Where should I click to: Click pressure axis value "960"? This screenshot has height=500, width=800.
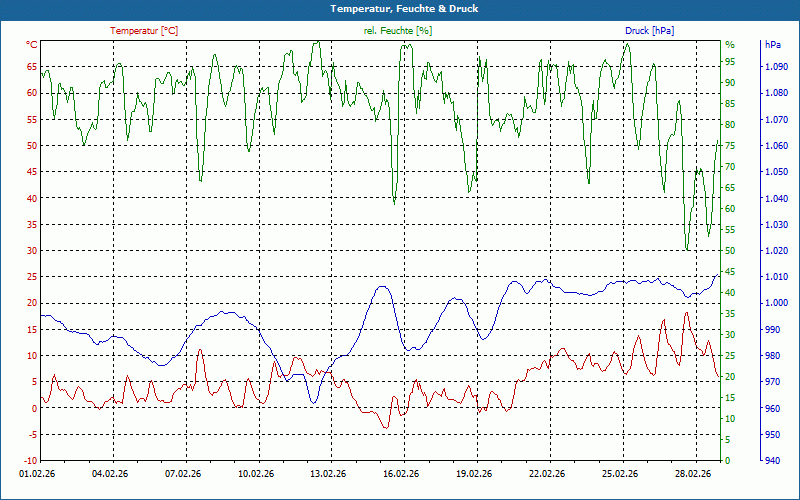[772, 408]
